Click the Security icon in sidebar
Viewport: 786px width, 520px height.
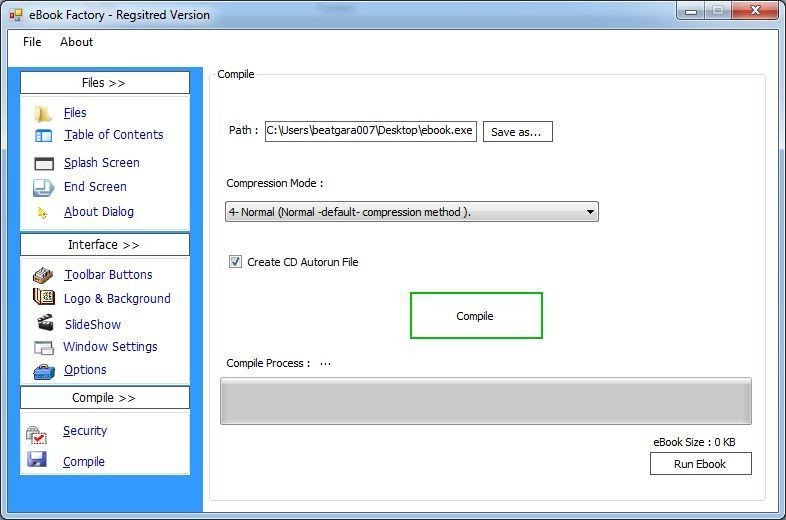36,435
